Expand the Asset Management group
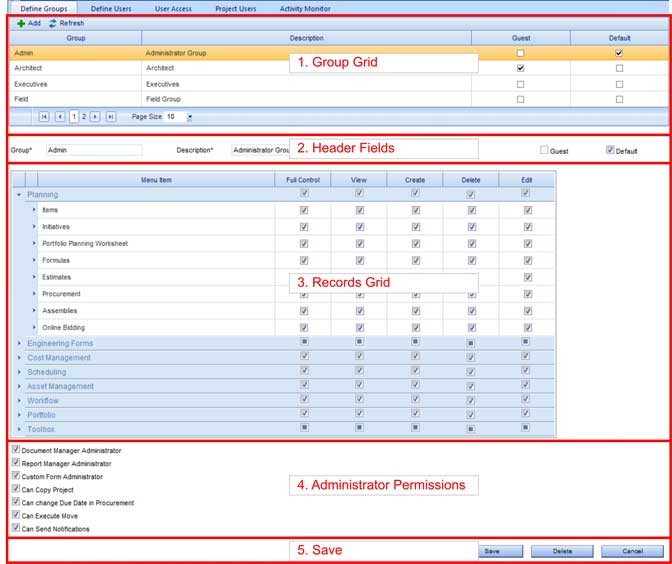The width and height of the screenshot is (672, 564). click(19, 386)
